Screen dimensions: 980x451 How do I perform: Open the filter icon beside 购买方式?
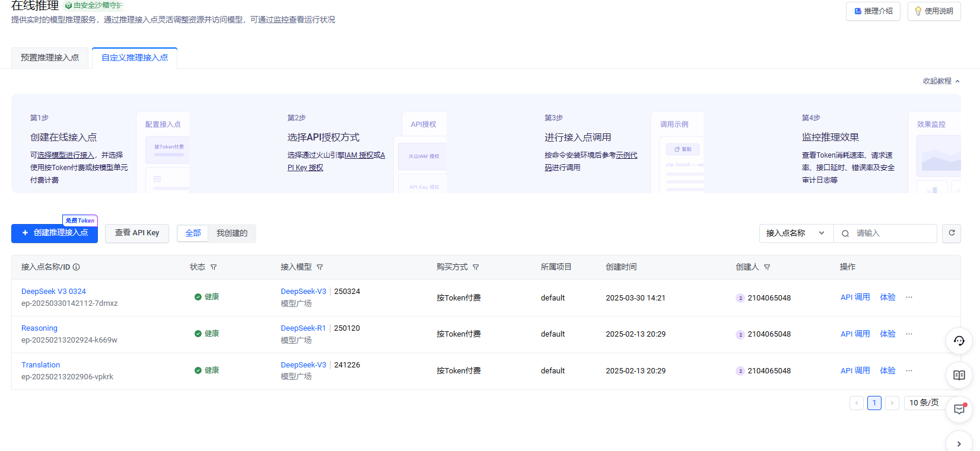(476, 267)
